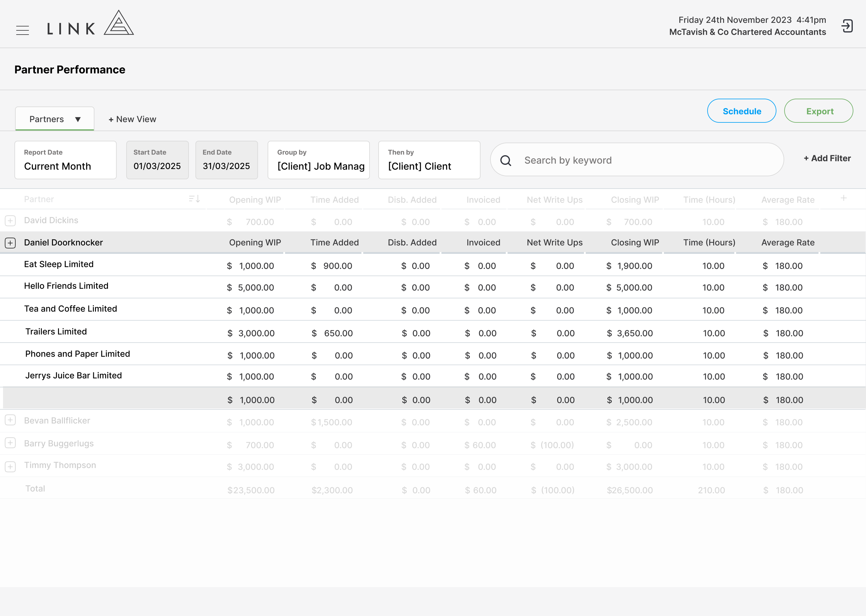Image resolution: width=866 pixels, height=616 pixels.
Task: Click the Daniel Doorknocker name
Action: click(x=63, y=242)
